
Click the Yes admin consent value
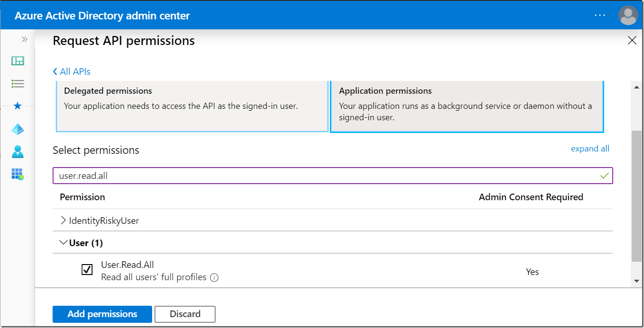[x=533, y=272]
